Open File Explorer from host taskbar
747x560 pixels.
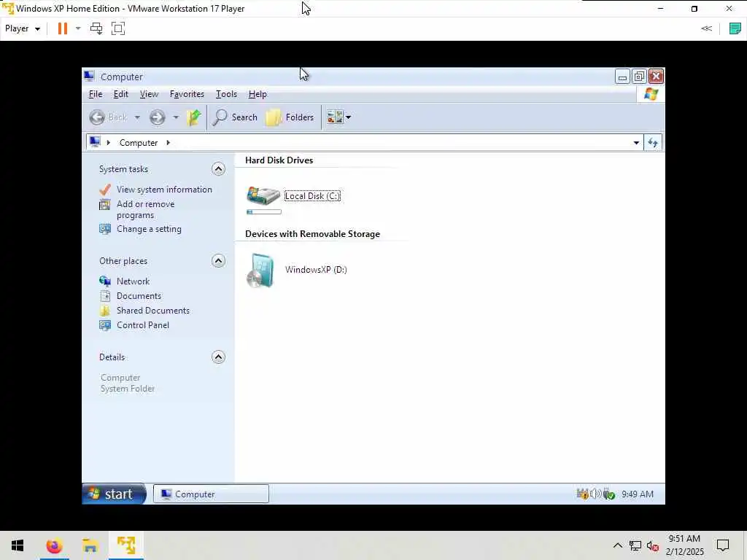pyautogui.click(x=90, y=545)
